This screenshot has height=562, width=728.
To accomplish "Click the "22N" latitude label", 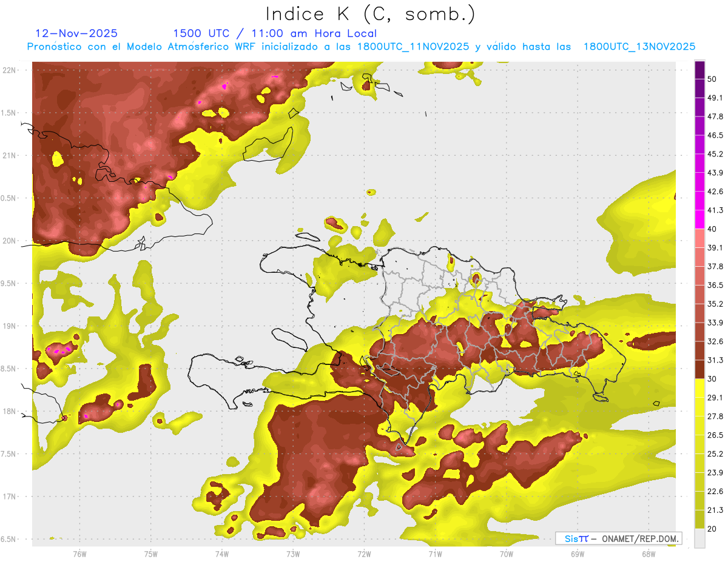I will click(10, 70).
